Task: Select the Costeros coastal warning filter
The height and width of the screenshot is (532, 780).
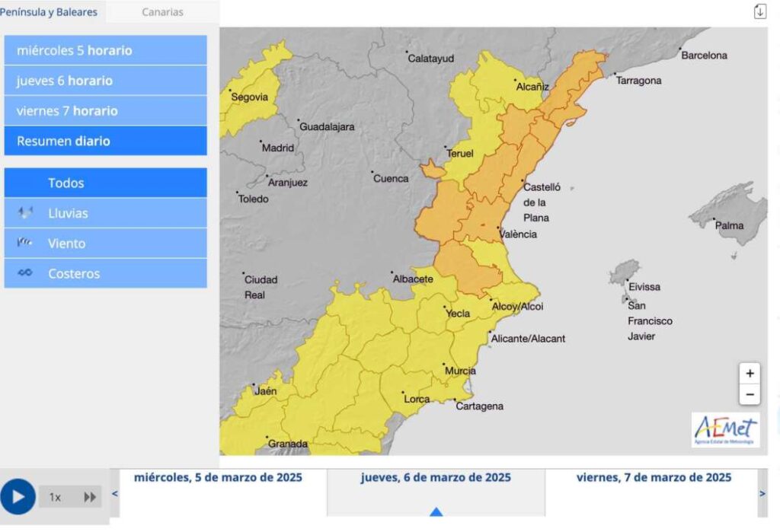Action: click(105, 274)
